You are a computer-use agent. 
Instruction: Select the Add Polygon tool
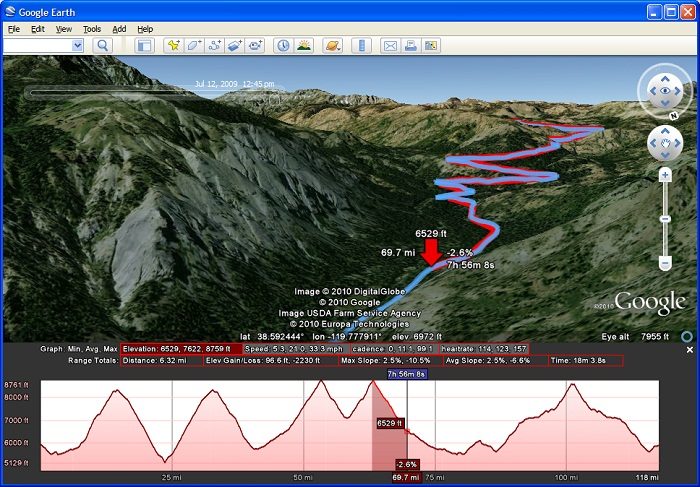(194, 45)
